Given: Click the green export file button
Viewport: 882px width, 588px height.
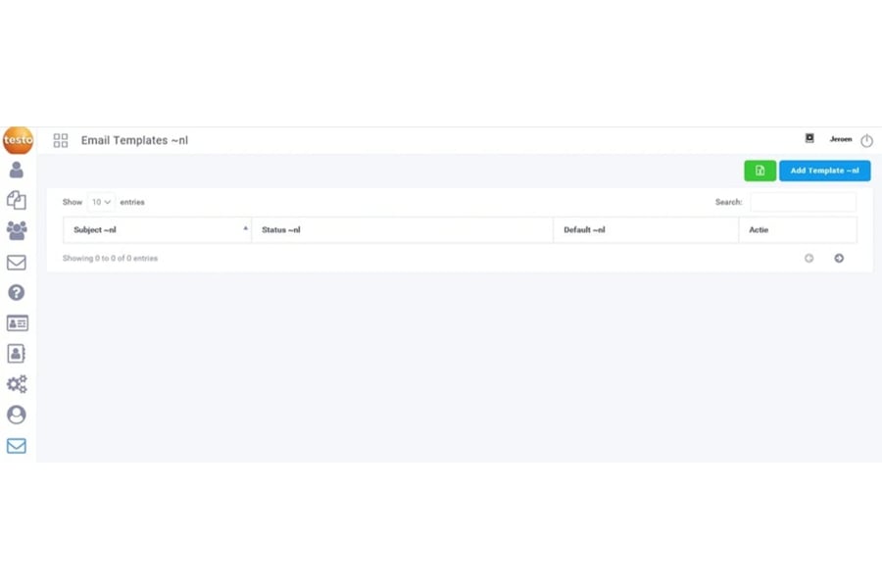Looking at the screenshot, I should pyautogui.click(x=759, y=171).
